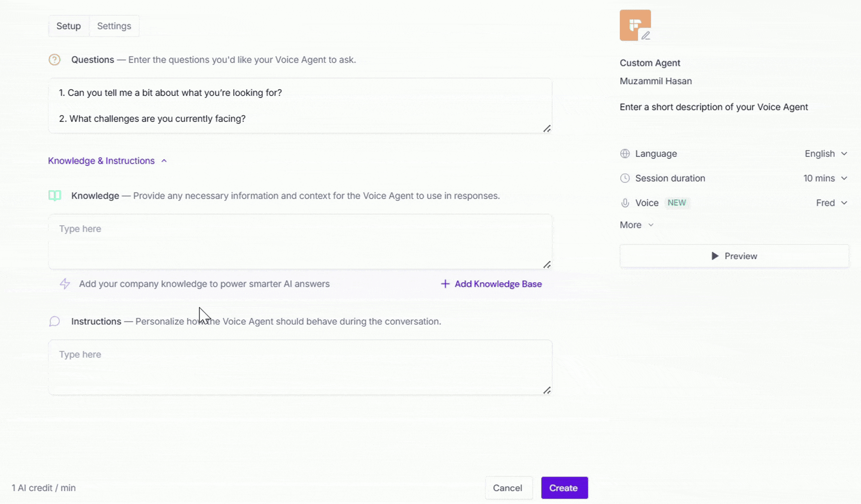This screenshot has height=504, width=861.
Task: Click the globe Language icon
Action: point(625,154)
